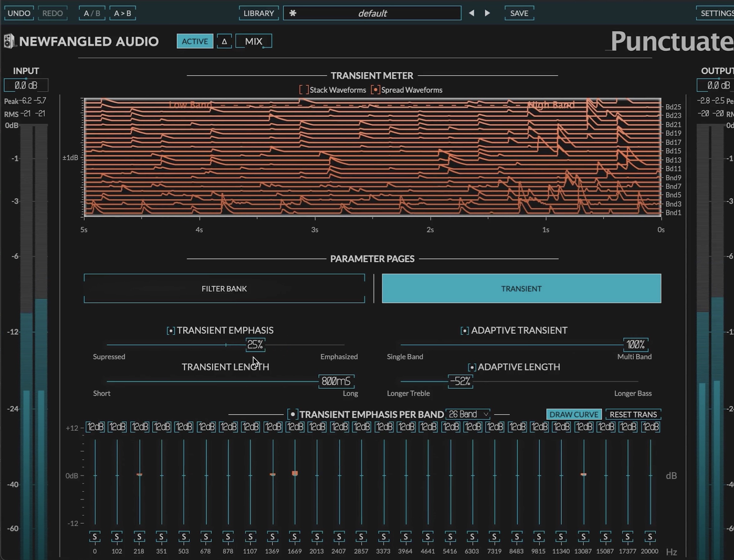
Task: Click the previous preset arrow
Action: [x=471, y=13]
